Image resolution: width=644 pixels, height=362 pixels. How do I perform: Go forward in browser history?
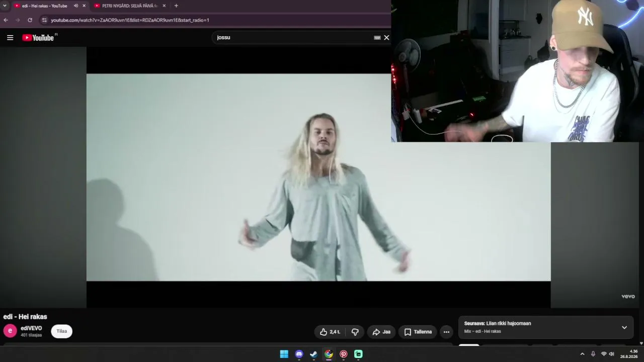point(18,20)
